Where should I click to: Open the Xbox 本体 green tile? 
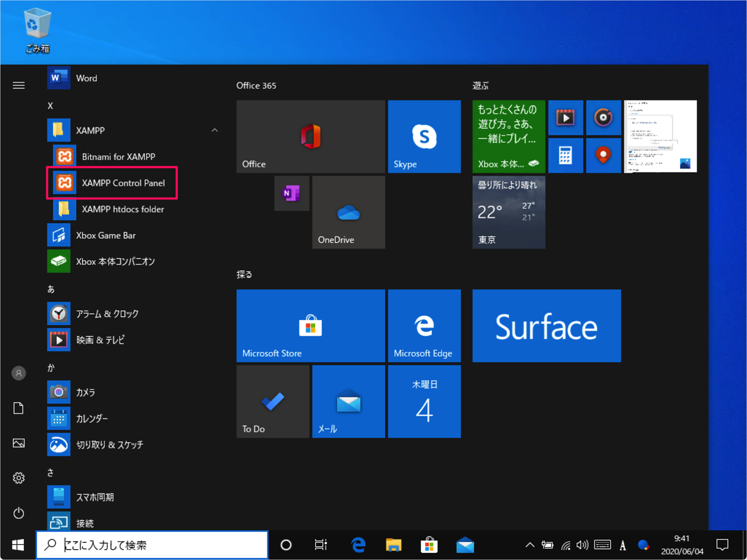pos(509,136)
